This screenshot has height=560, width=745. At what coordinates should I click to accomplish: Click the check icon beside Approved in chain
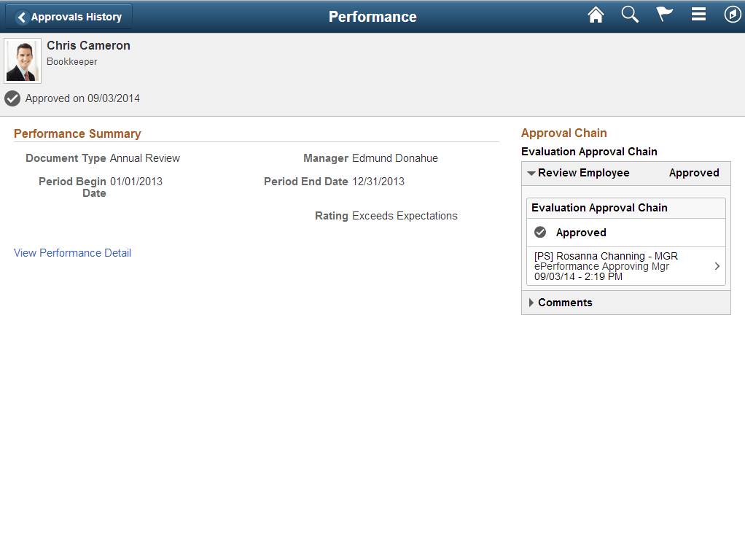coord(539,232)
